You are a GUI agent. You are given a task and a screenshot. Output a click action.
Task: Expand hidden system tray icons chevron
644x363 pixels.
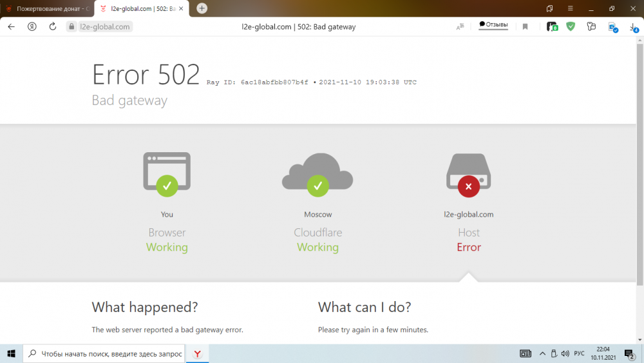pyautogui.click(x=542, y=353)
